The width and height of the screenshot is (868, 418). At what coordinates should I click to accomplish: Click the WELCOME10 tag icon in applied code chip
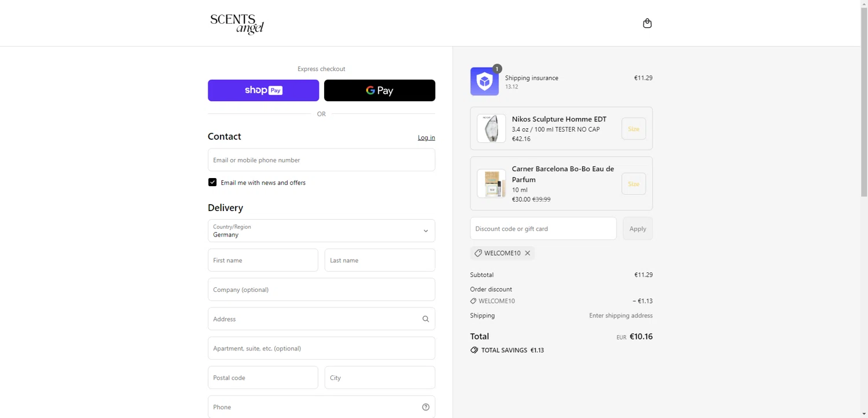click(x=478, y=253)
